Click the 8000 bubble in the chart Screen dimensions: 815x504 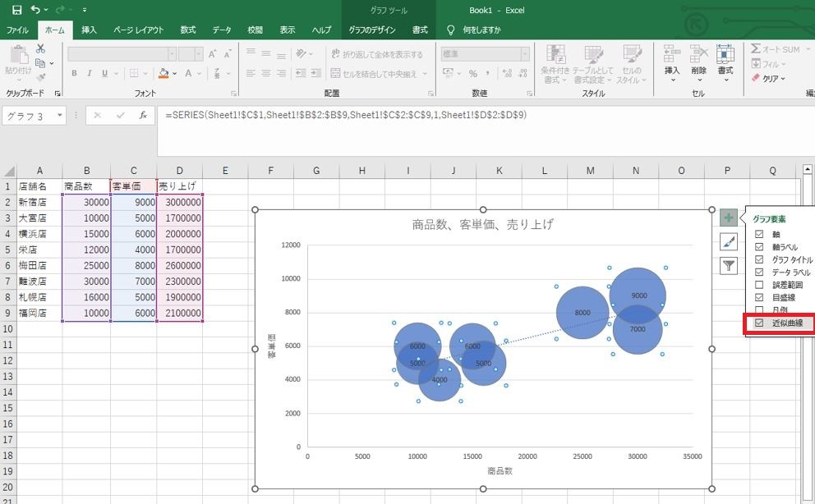pyautogui.click(x=582, y=313)
